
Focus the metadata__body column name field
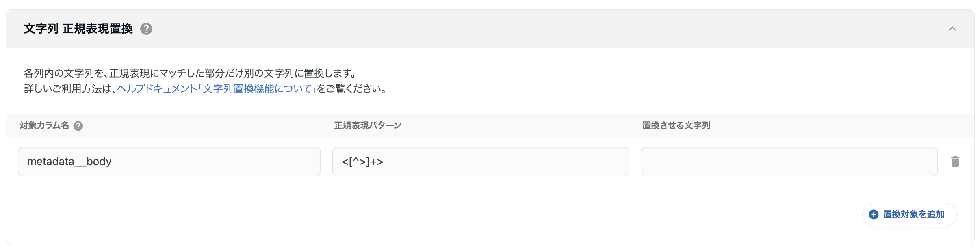(169, 161)
